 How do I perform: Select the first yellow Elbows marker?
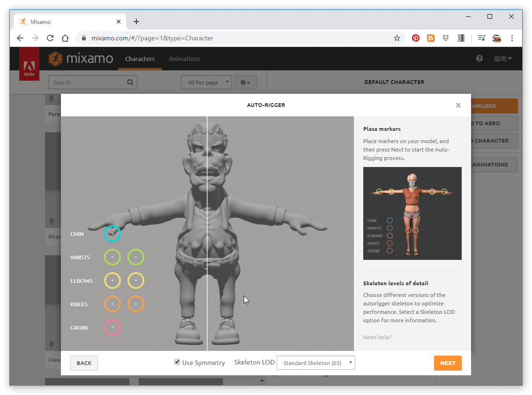[112, 281]
